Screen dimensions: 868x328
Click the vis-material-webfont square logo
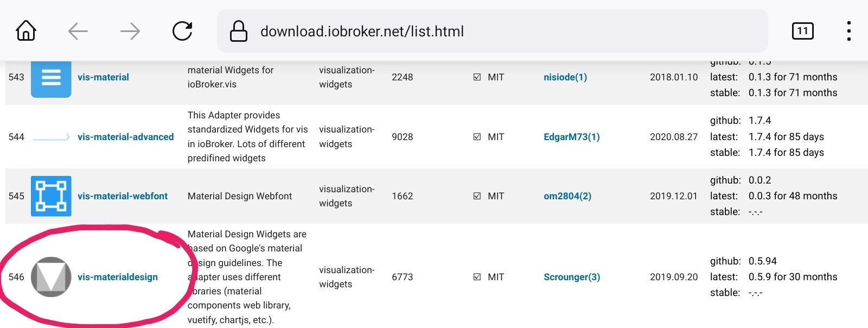(x=51, y=196)
